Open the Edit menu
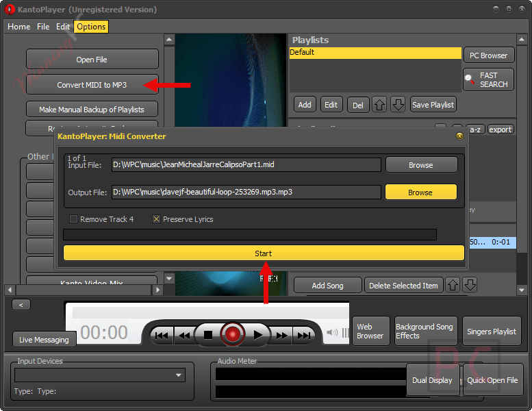532x411 pixels. tap(63, 27)
